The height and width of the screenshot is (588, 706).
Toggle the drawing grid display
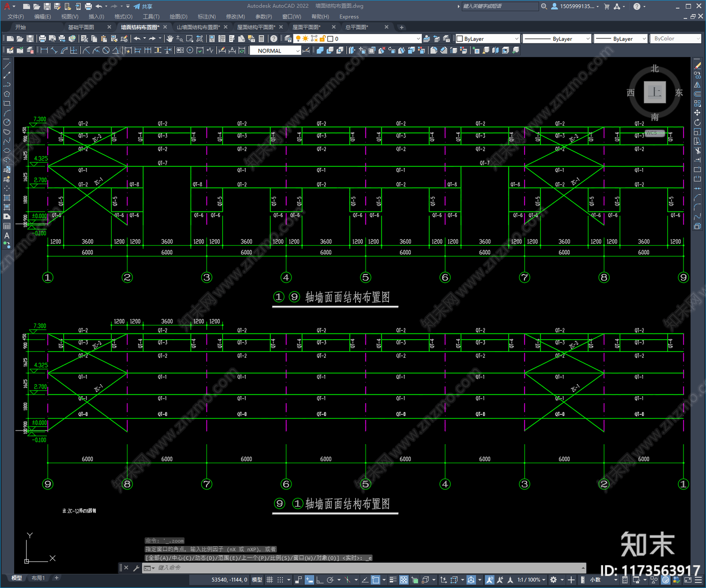click(270, 580)
